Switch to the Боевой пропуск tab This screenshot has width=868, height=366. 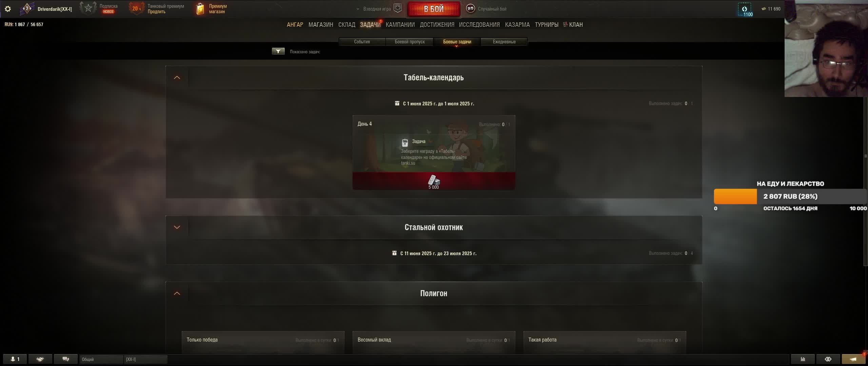tap(410, 42)
